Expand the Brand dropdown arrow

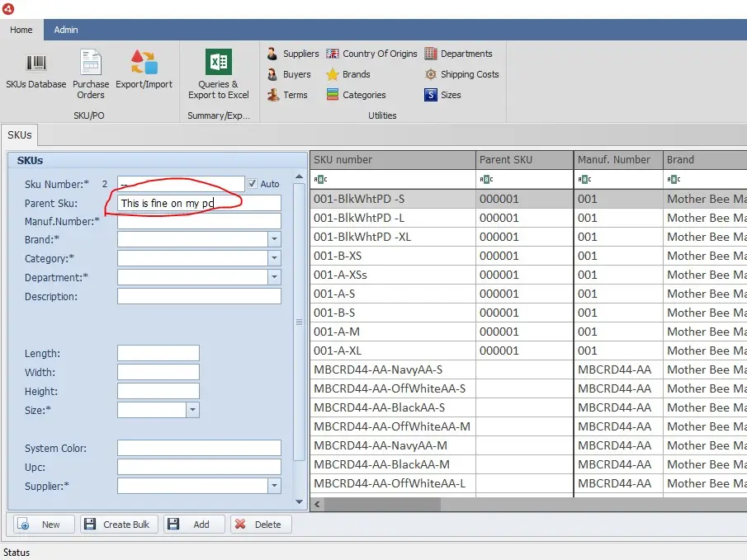click(274, 239)
